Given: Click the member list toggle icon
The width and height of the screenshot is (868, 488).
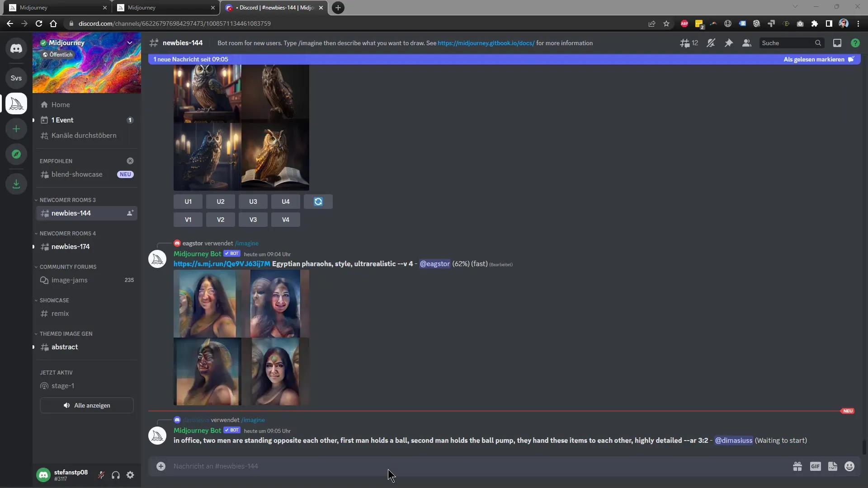Looking at the screenshot, I should coord(747,43).
